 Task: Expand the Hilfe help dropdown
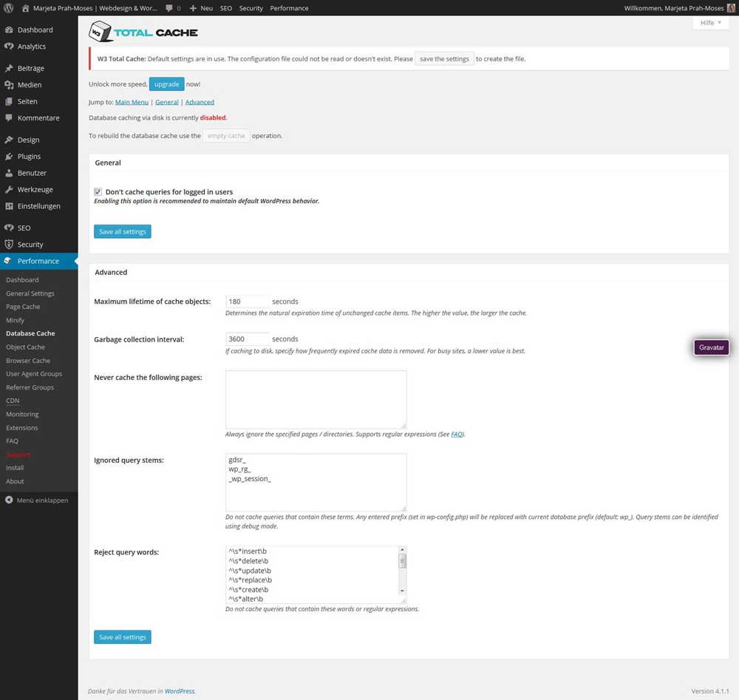(x=710, y=23)
